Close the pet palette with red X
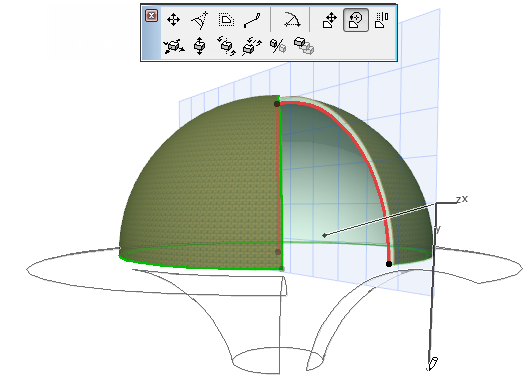The height and width of the screenshot is (378, 530). click(x=151, y=16)
